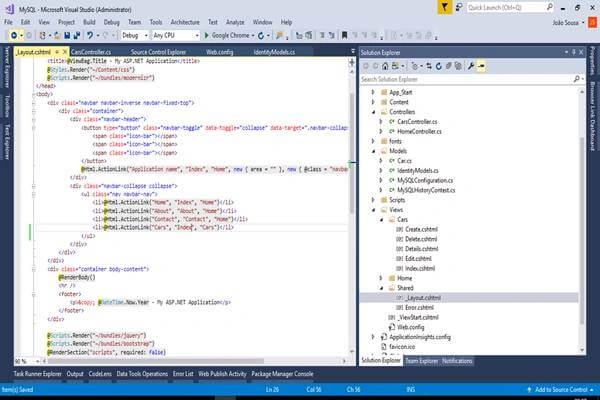Viewport: 600px width, 400px height.
Task: Expand the App_Start folder
Action: (373, 92)
